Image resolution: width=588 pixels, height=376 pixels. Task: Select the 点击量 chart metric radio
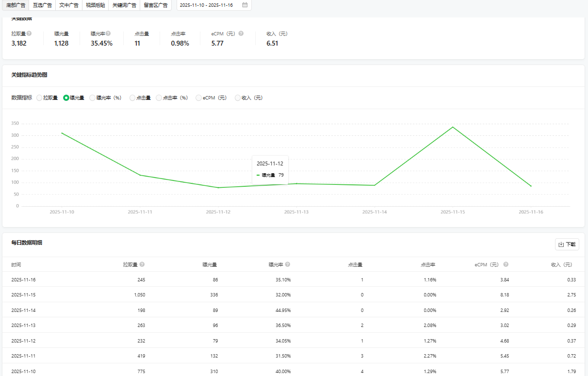click(132, 98)
